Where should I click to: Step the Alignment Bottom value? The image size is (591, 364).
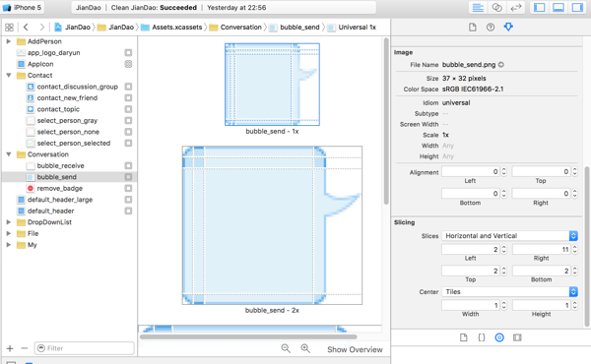[504, 194]
